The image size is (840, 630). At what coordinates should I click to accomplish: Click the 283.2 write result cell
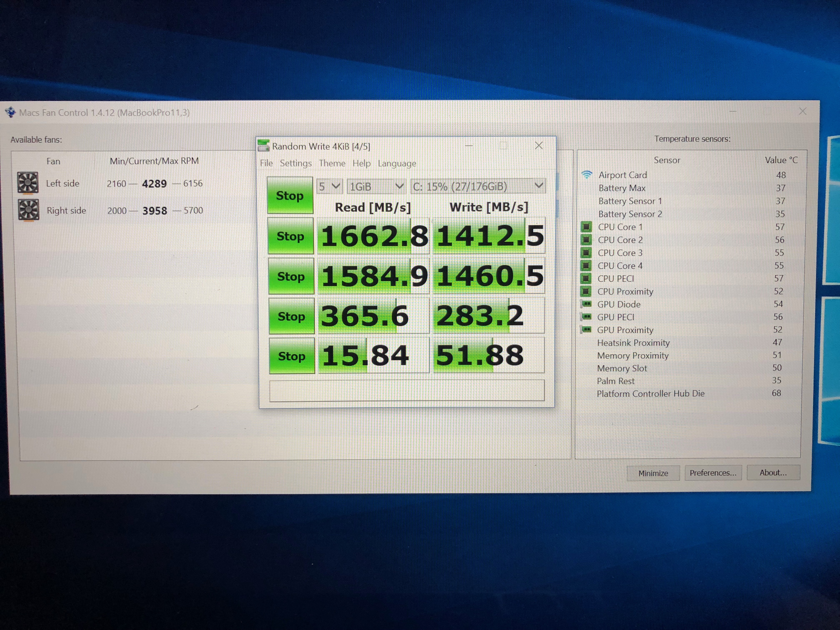point(489,315)
